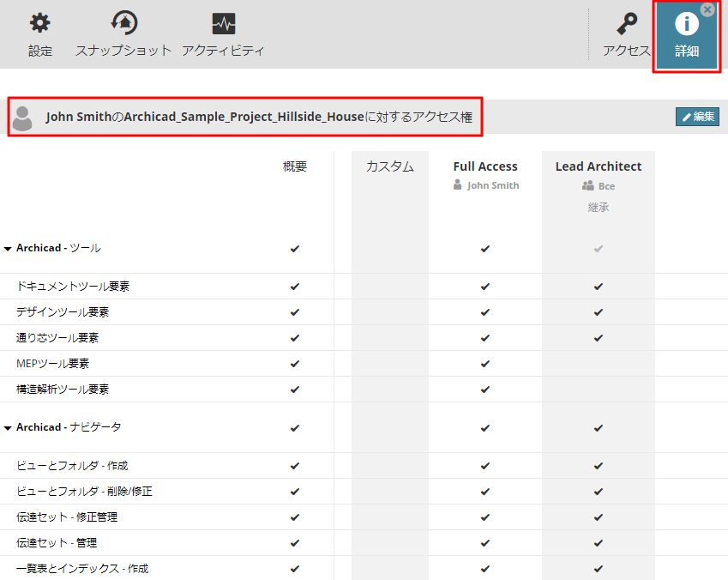
Task: Toggle Full Access check for MEPツール要素
Action: (x=485, y=364)
